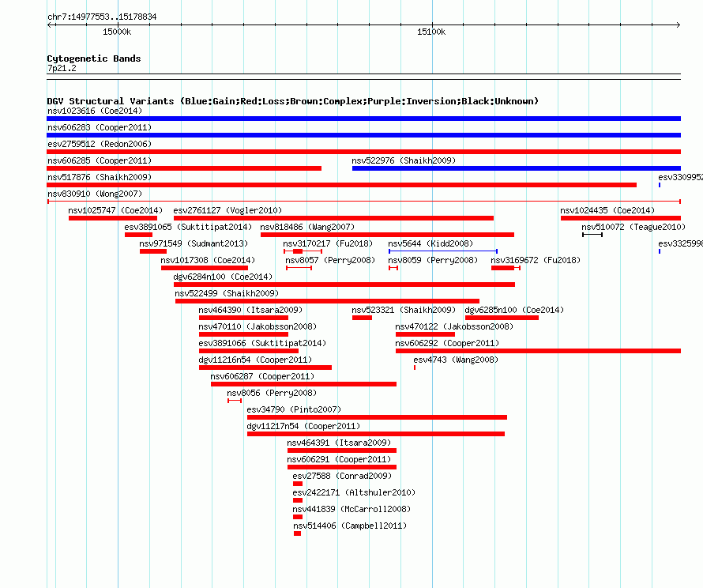
Task: Click the ruler's left arrow end
Action: (x=51, y=24)
